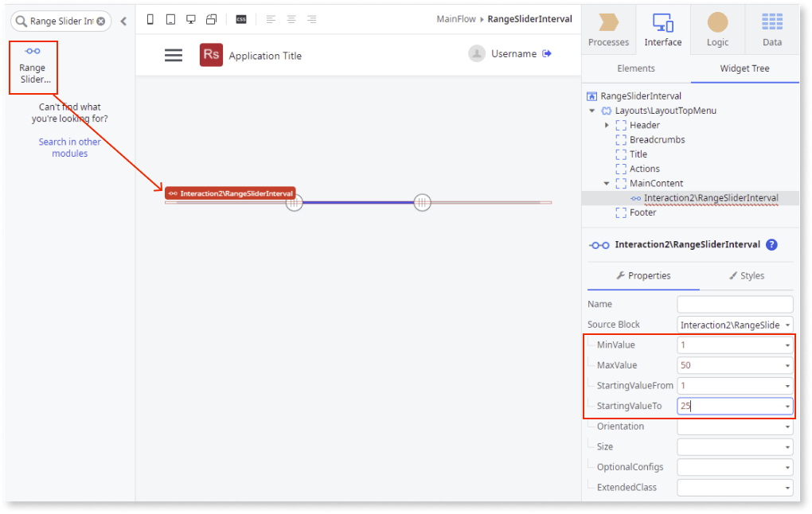Open the Styles tab
The image size is (812, 514).
[747, 276]
